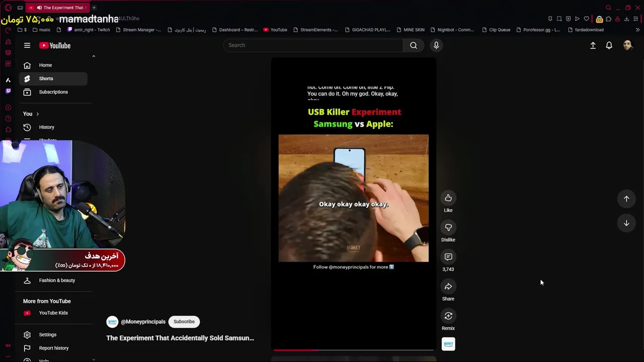Viewport: 644px width, 362px height.
Task: Go to next Short with down arrow
Action: [x=626, y=223]
